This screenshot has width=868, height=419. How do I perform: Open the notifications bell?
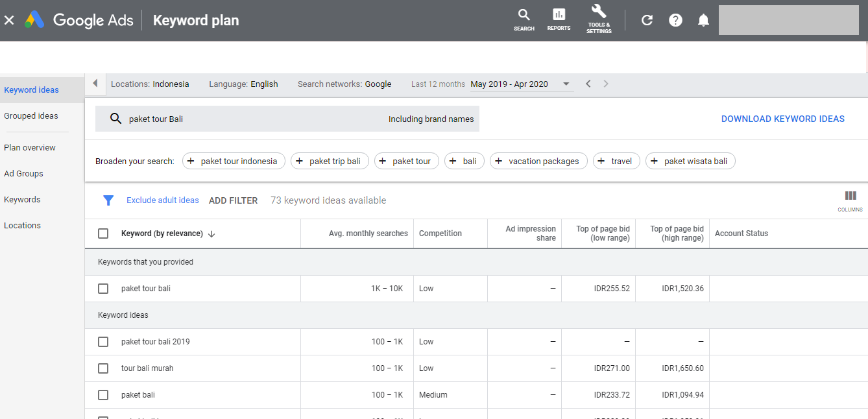703,20
